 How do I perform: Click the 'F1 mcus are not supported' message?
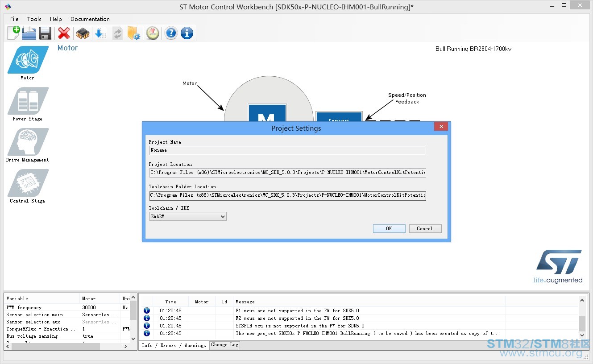click(x=297, y=310)
